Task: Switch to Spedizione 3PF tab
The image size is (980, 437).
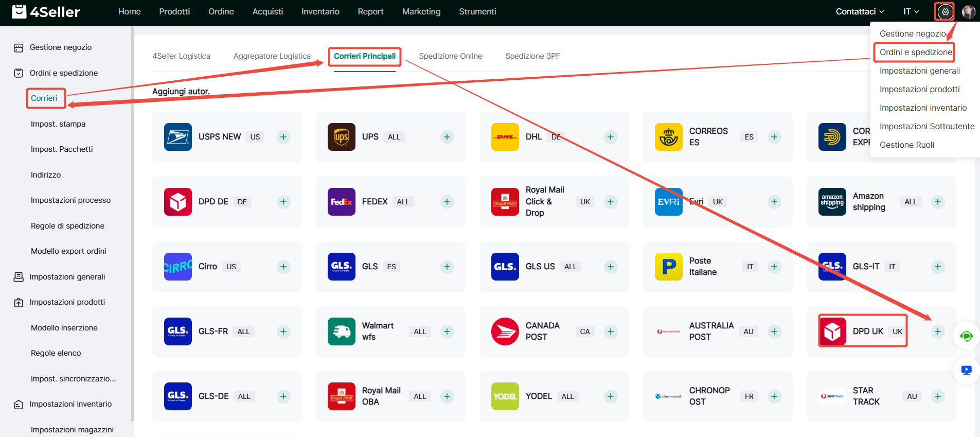Action: click(532, 56)
